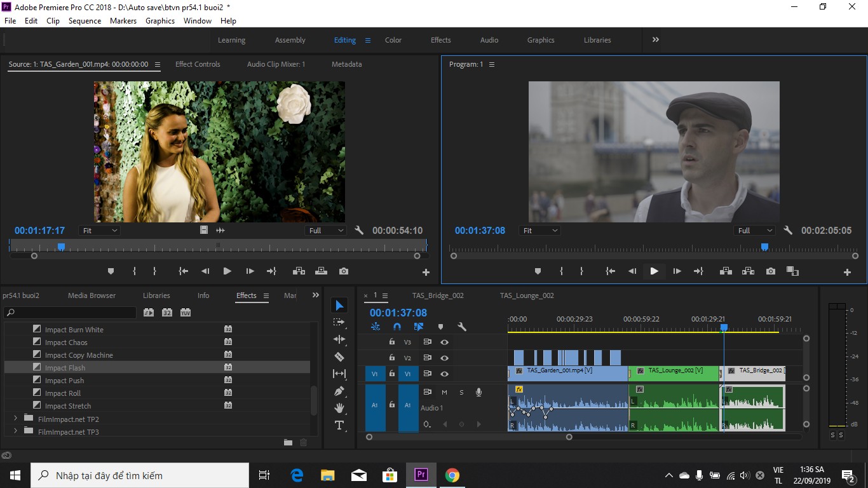This screenshot has height=488, width=868.
Task: Switch to the Color workspace
Action: click(x=393, y=40)
